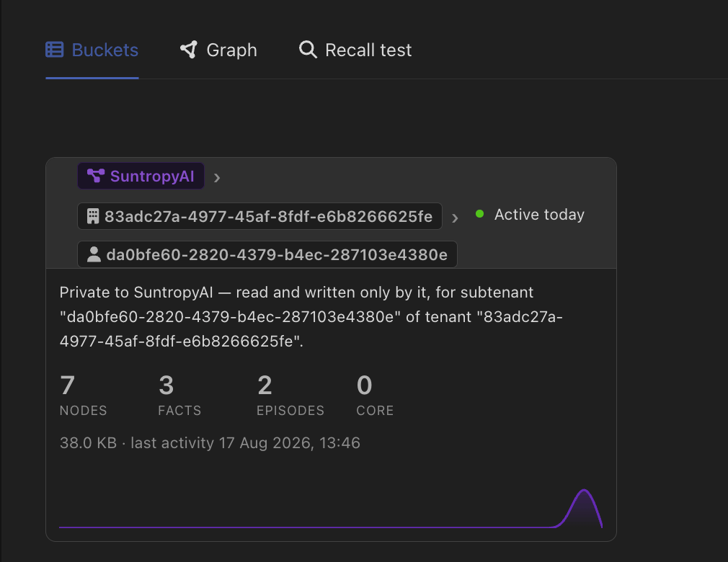Viewport: 728px width, 562px height.
Task: Click the bucket description starting "Private to SuntropyAI"
Action: click(x=311, y=317)
